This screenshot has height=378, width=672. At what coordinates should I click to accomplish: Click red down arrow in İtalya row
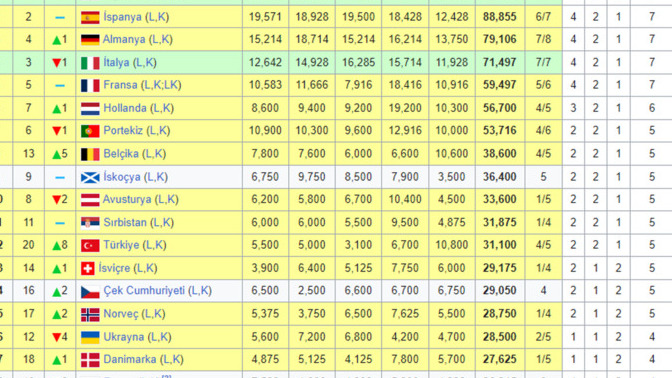[56, 63]
